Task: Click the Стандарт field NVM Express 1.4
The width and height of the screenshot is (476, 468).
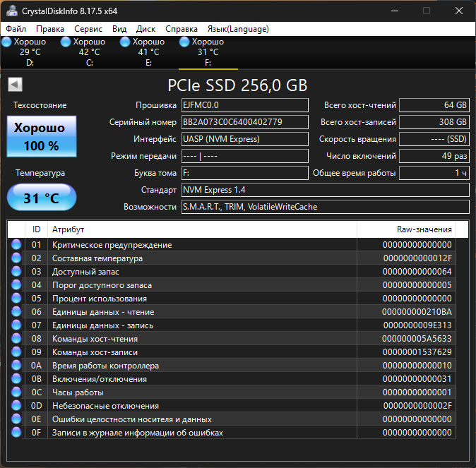Action: (325, 190)
